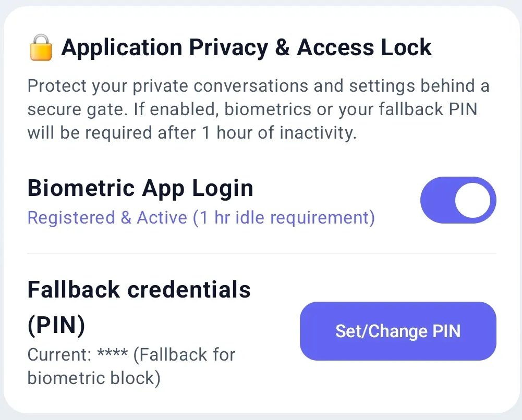Click the golden padlock icon
Image resolution: width=522 pixels, height=420 pixels.
41,47
